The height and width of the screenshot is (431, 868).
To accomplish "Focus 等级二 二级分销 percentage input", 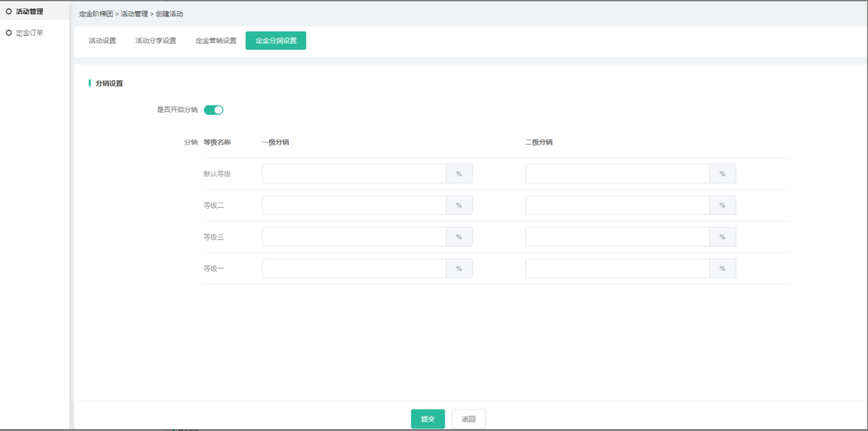I will click(617, 206).
